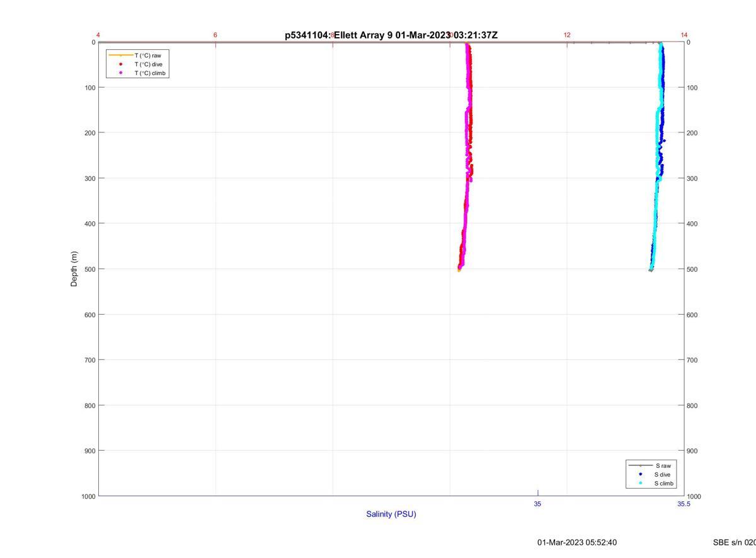Viewport: 756px width, 558px height.
Task: Click the '0' depth label on the right axis
Action: pyautogui.click(x=689, y=42)
